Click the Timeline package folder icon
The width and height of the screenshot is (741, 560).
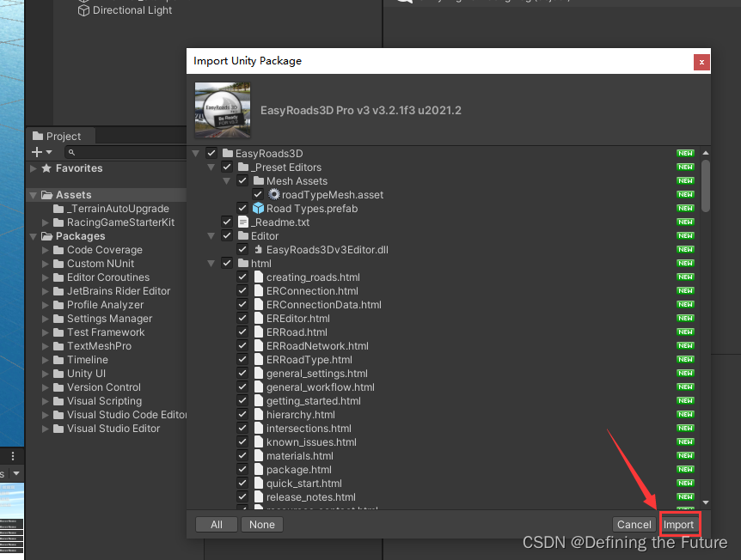[58, 359]
